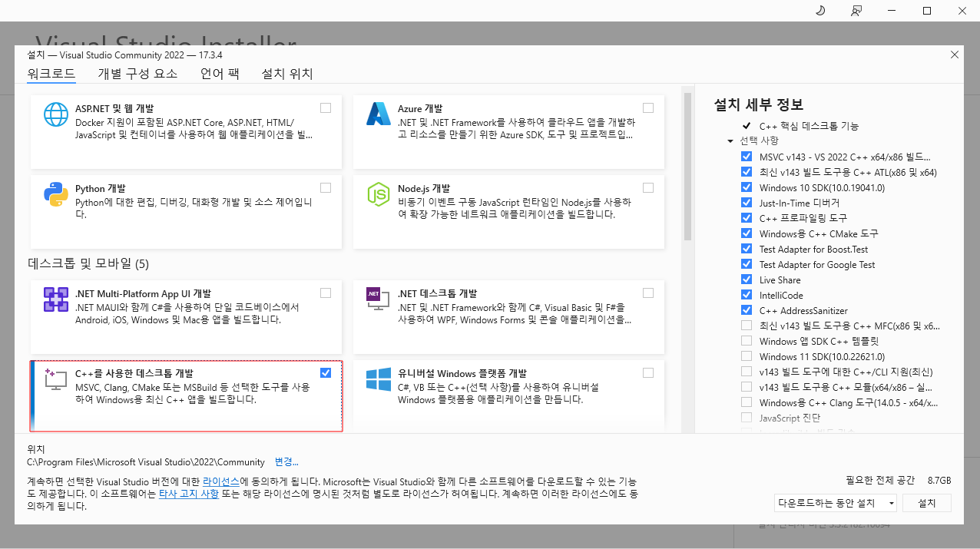Uncheck 최신 v143 C++ ATL(x86 및 x64) option

coord(747,172)
